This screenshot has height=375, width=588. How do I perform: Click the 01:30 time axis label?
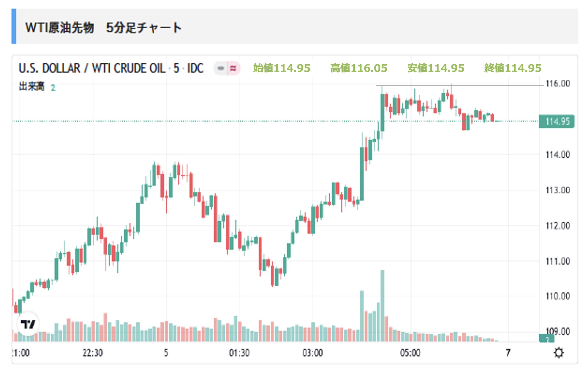coord(239,353)
